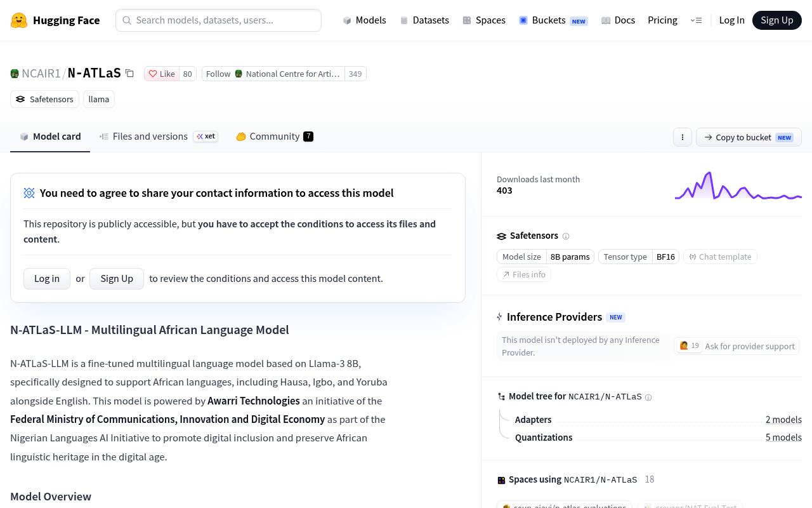Open the NCAIR1 organization link
The height and width of the screenshot is (508, 812).
[x=41, y=74]
